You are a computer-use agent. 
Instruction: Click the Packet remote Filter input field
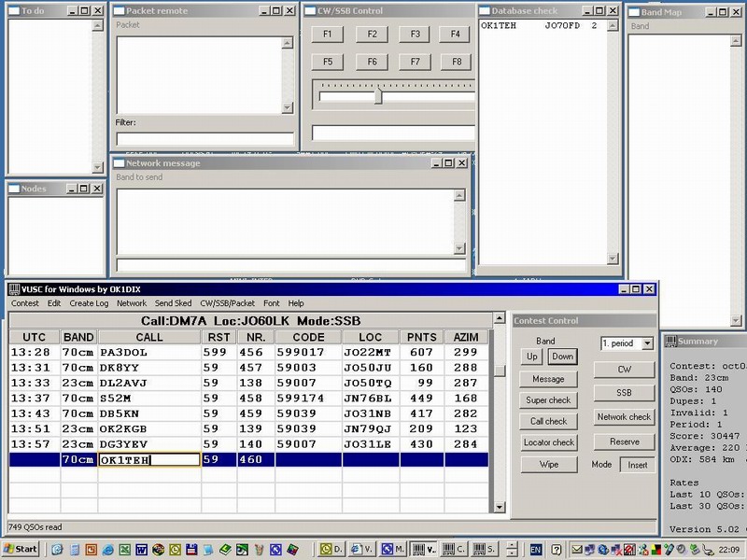[204, 138]
